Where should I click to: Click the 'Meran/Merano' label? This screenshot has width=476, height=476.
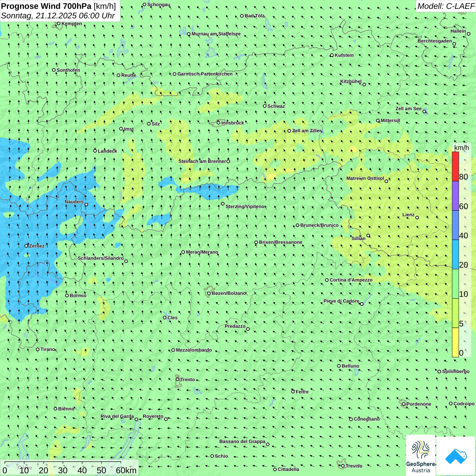point(202,252)
